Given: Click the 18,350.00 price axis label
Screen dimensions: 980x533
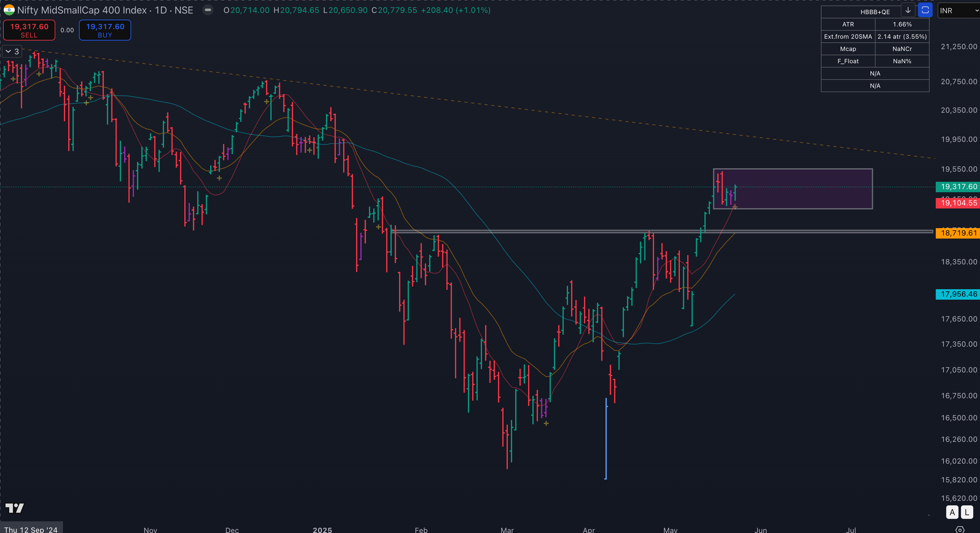Looking at the screenshot, I should (x=959, y=262).
